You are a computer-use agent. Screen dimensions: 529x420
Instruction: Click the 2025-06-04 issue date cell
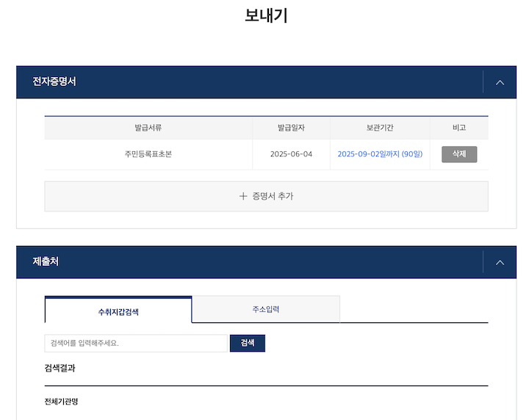[291, 154]
